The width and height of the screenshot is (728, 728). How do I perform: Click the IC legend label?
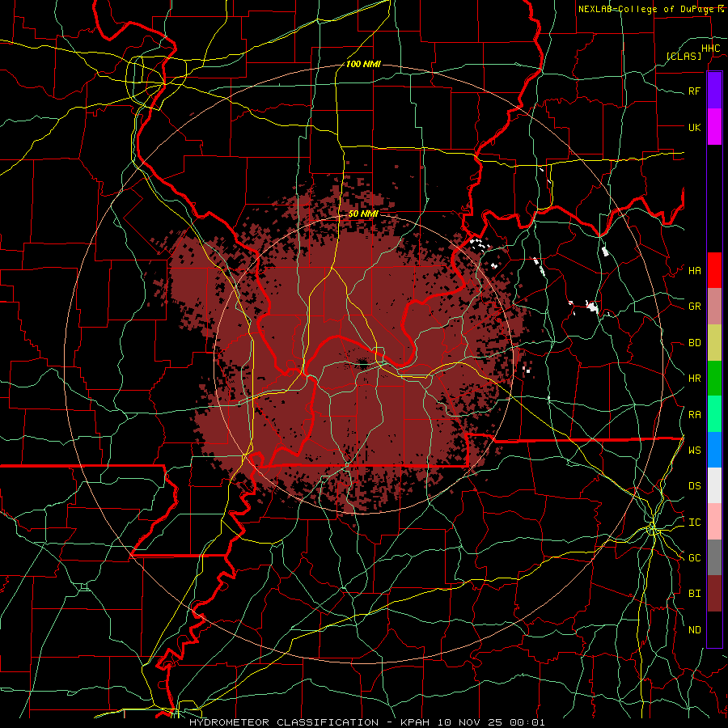[695, 523]
